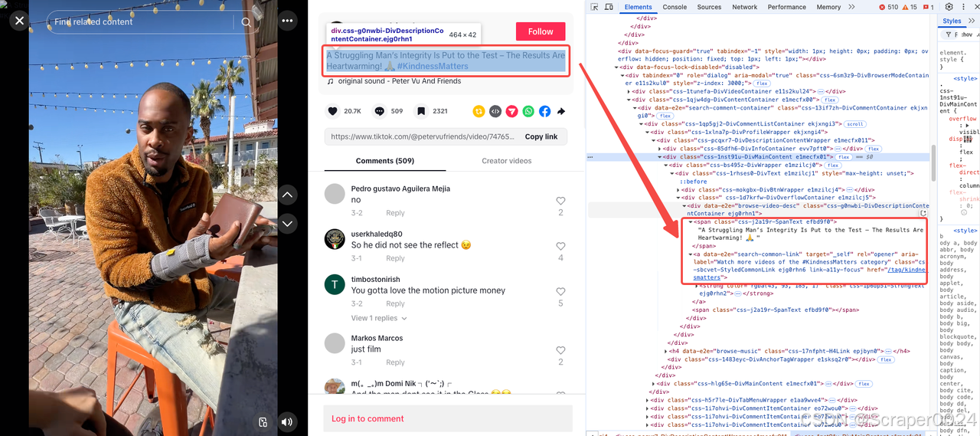Click the yellow repost icon
980x436 pixels.
479,111
